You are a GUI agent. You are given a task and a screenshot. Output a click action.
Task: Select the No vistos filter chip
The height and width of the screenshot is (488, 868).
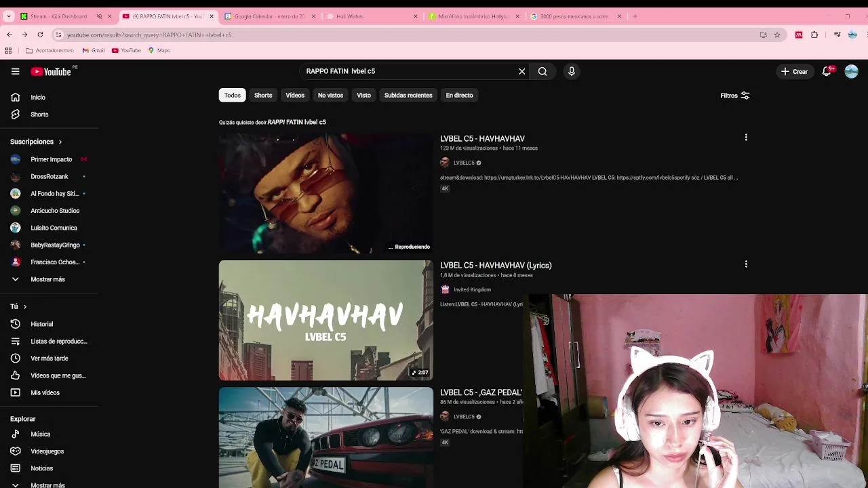coord(330,95)
